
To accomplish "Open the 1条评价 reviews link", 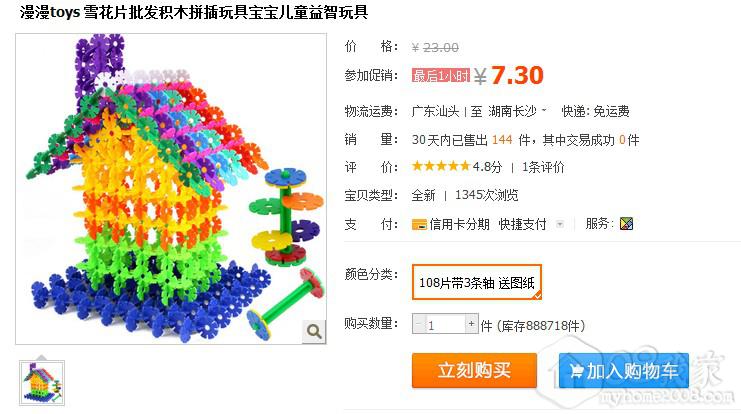I will coord(543,167).
